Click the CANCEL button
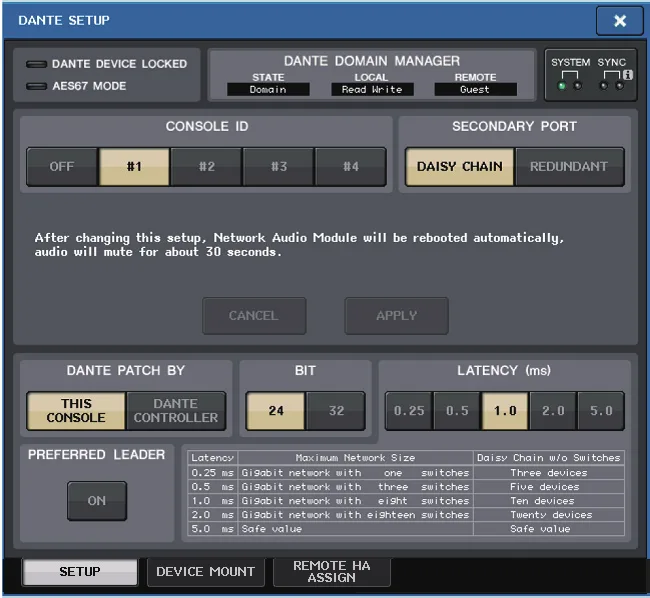The height and width of the screenshot is (598, 650). tap(254, 316)
